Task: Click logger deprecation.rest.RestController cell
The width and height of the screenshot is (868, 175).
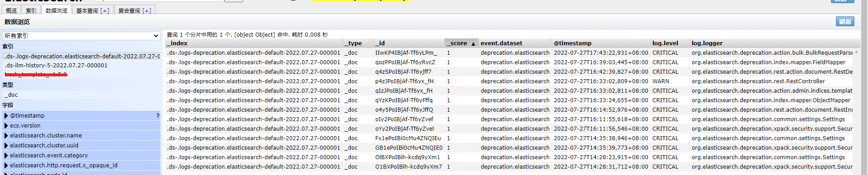Action: point(758,81)
